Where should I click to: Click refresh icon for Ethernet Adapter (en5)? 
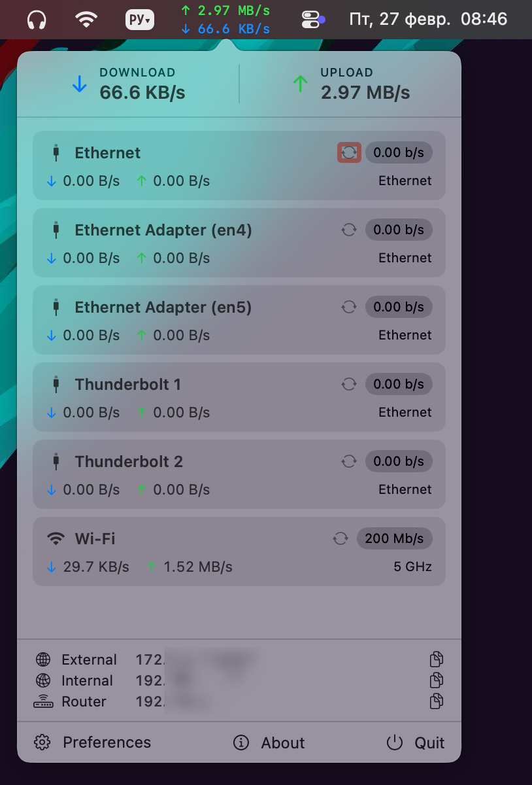pyautogui.click(x=349, y=307)
